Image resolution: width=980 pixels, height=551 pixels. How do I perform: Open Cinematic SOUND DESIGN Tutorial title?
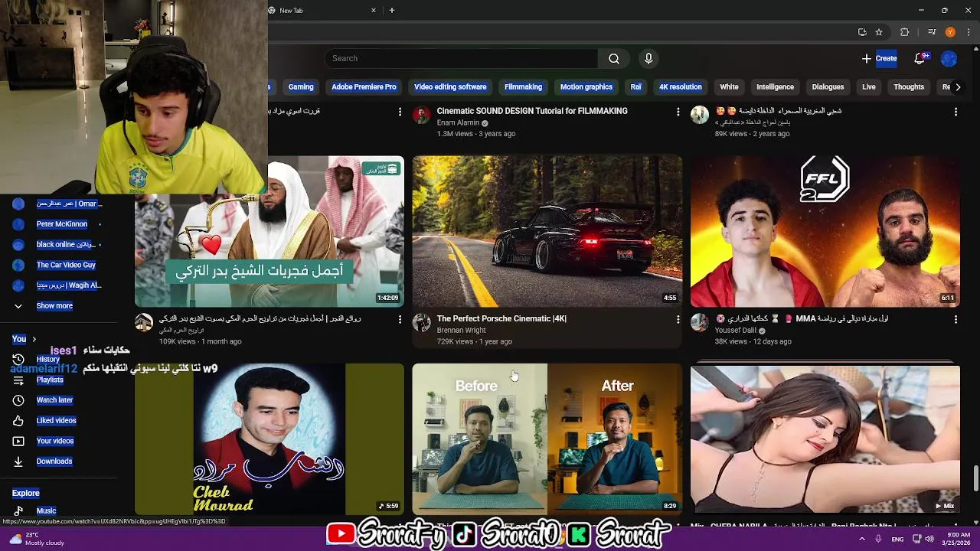tap(532, 111)
